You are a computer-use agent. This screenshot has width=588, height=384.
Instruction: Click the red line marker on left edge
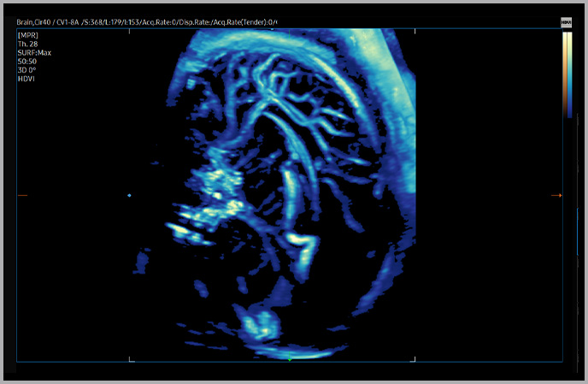[22, 196]
